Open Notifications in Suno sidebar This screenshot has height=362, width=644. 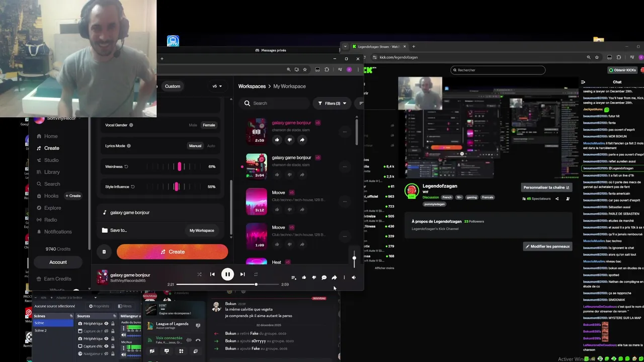pyautogui.click(x=58, y=232)
